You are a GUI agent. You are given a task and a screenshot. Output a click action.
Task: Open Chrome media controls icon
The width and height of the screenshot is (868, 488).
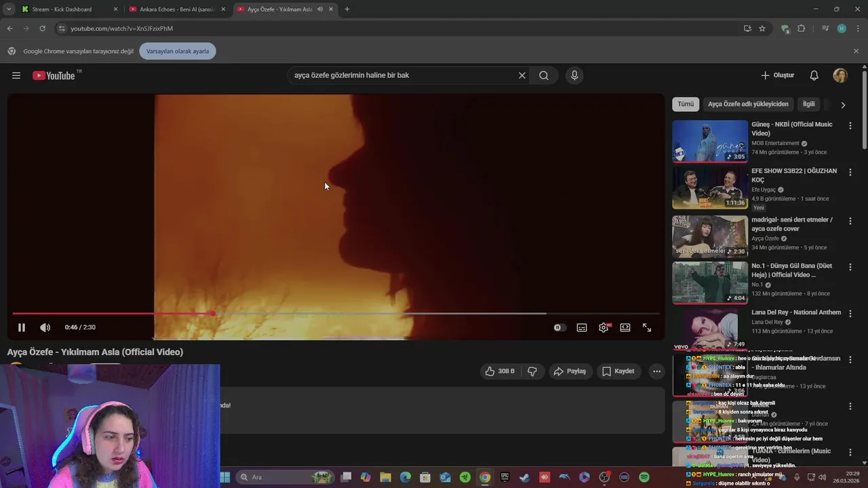(x=825, y=28)
